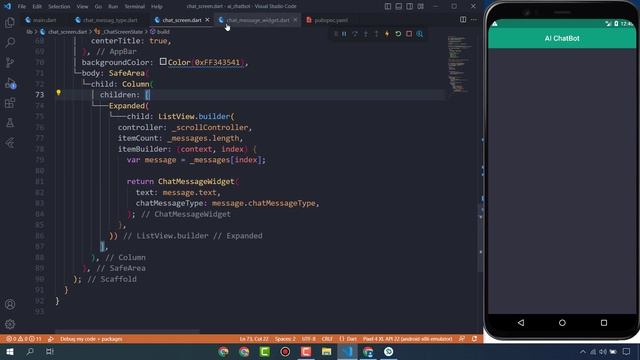Toggle bottom panel layout icon
Screen dimensions: 640x360
click(398, 6)
